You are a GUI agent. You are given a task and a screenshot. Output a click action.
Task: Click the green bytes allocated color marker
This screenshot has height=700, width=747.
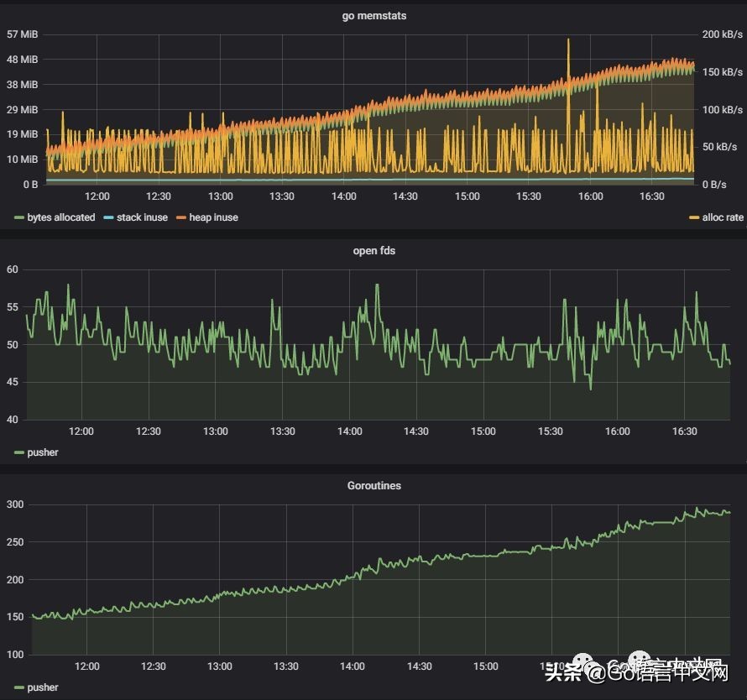pyautogui.click(x=19, y=217)
